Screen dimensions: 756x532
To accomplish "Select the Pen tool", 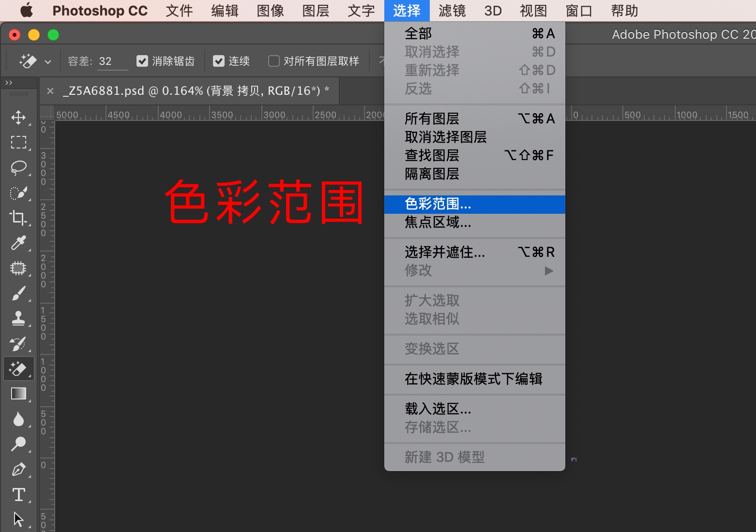I will (x=19, y=469).
